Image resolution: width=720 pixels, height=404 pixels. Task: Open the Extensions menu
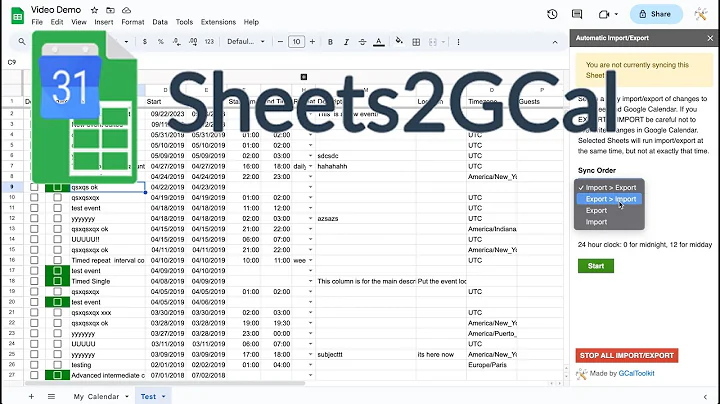point(218,22)
